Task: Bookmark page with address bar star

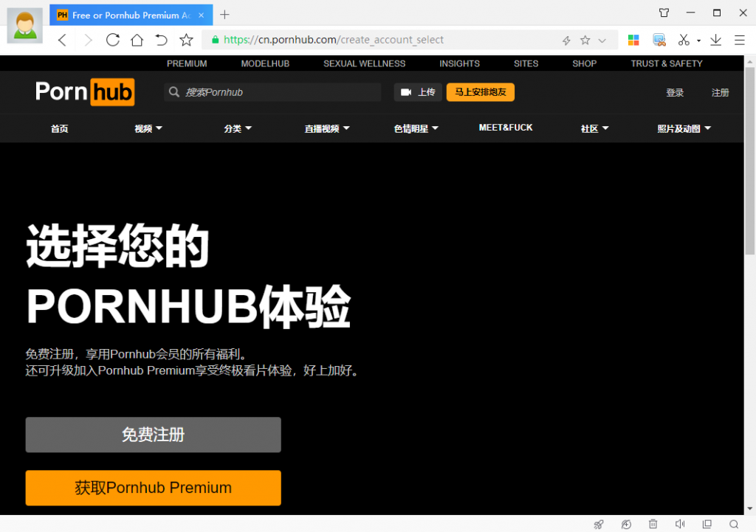Action: click(x=585, y=40)
